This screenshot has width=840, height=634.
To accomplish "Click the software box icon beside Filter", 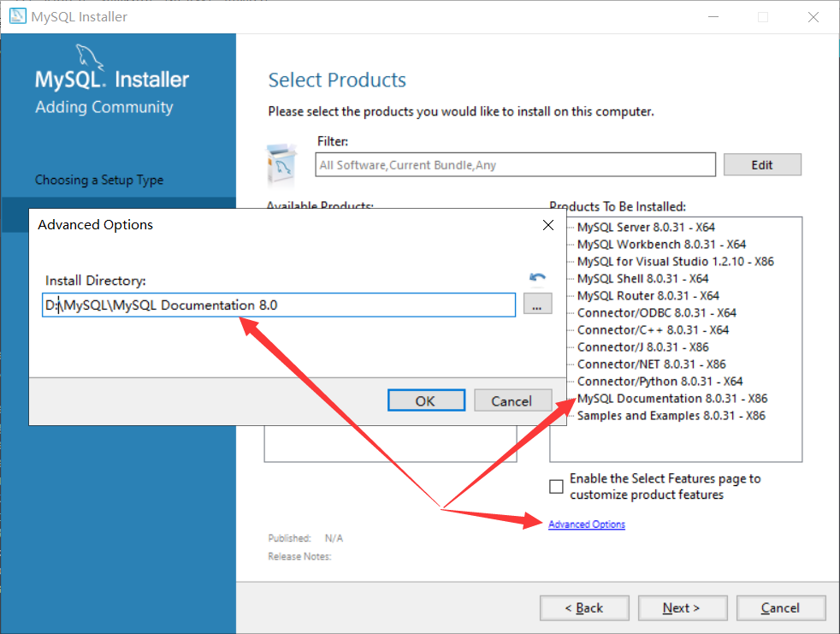I will pos(281,164).
